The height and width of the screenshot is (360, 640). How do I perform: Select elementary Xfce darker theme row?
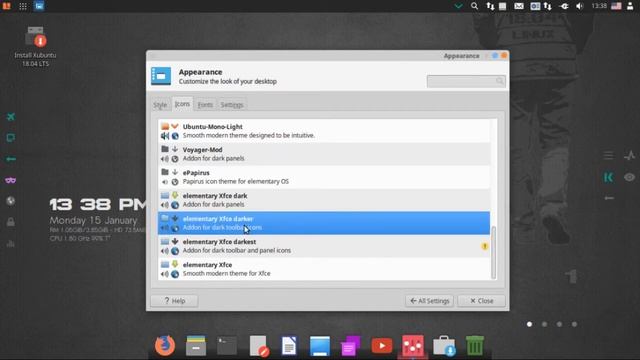pos(324,223)
